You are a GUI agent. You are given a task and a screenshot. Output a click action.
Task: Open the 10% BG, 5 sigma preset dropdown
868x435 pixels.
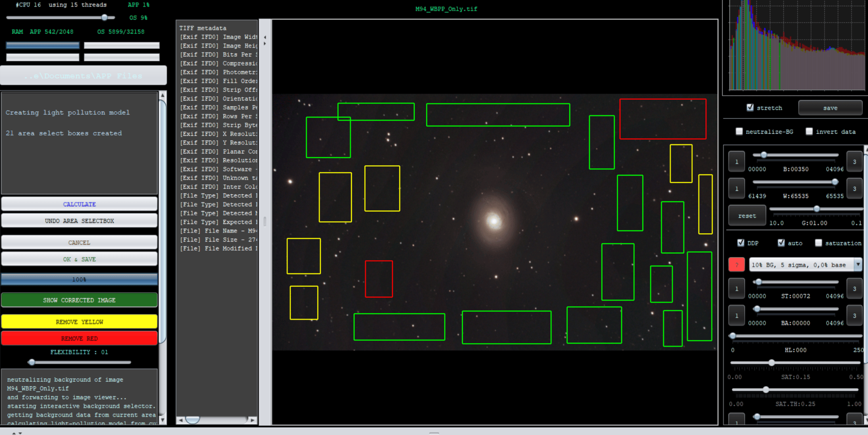pos(805,265)
